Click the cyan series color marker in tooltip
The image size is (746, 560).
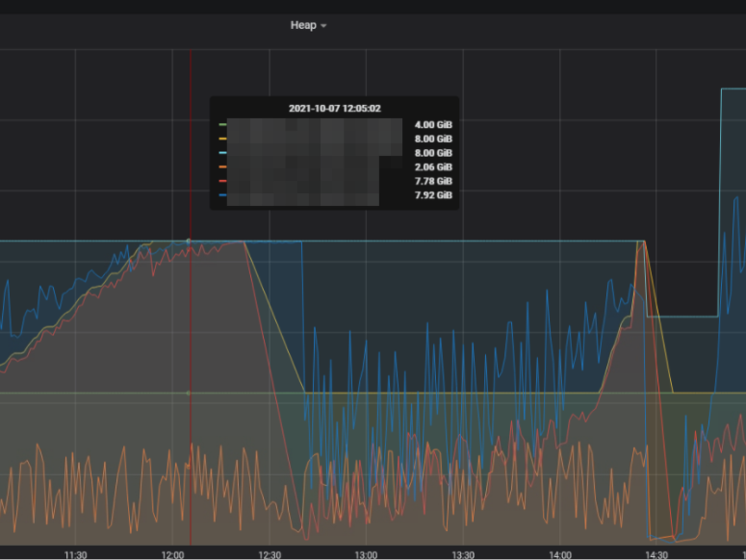pos(222,153)
